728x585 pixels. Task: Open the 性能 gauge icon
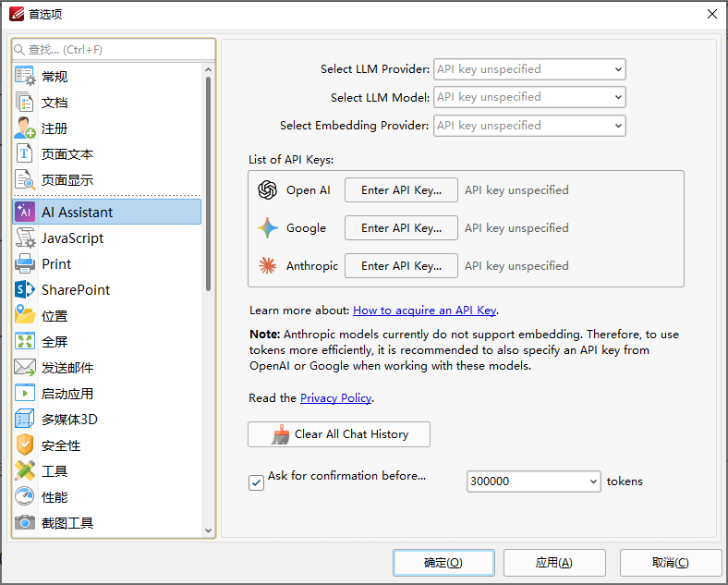25,496
